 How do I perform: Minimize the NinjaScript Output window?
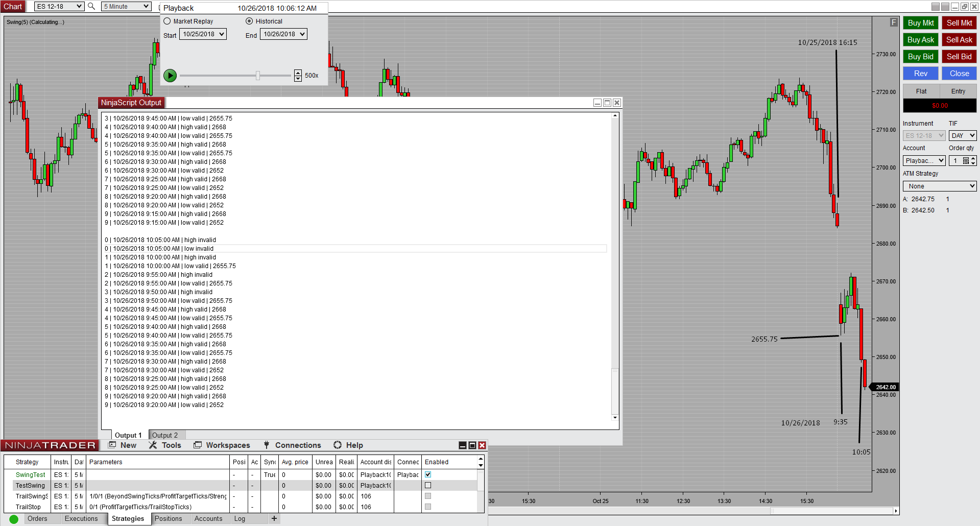(597, 103)
